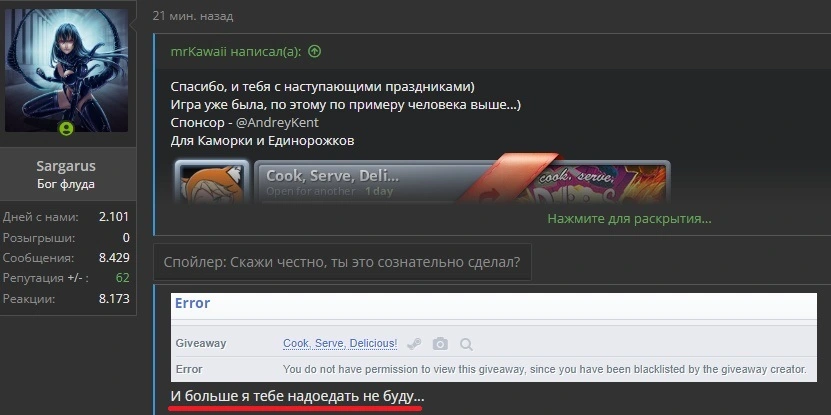
Task: Click Для Каморки и Единорожков line
Action: [x=262, y=141]
